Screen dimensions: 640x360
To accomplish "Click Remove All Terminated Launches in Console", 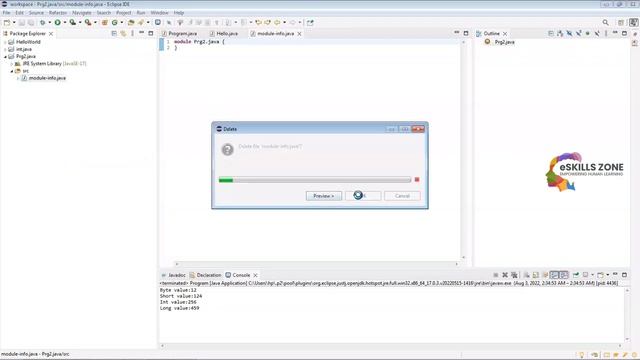I will click(514, 275).
